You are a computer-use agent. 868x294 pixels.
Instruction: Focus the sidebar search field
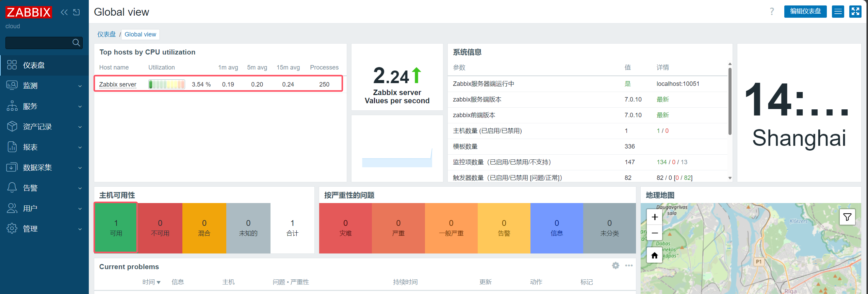click(44, 43)
